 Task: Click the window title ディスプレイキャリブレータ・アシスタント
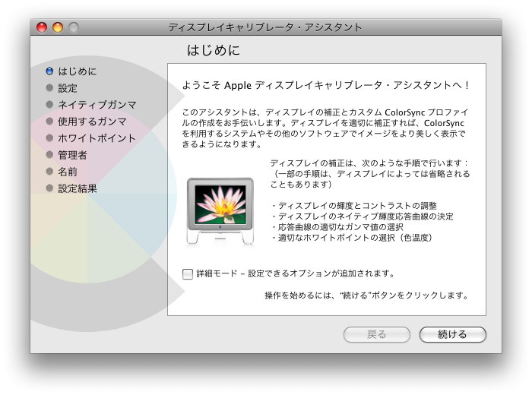pyautogui.click(x=265, y=27)
